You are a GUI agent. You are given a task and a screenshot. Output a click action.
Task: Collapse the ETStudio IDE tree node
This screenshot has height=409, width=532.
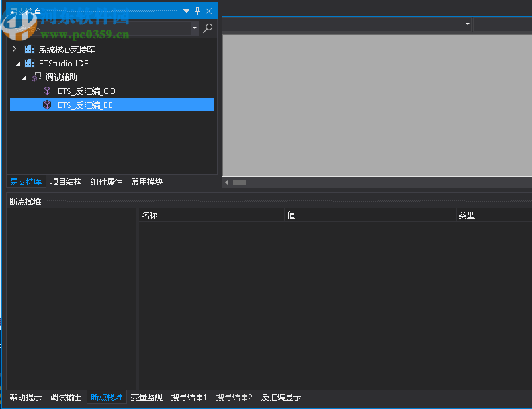click(x=16, y=63)
